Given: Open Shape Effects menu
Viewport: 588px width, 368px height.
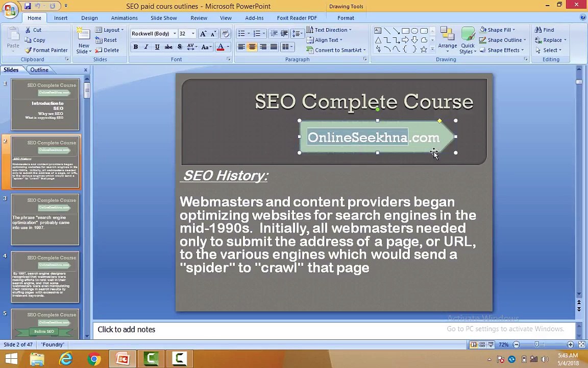Looking at the screenshot, I should click(x=501, y=50).
